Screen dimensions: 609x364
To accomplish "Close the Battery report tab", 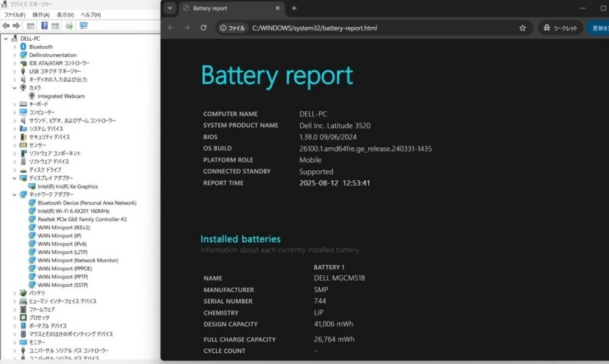I will [x=277, y=8].
